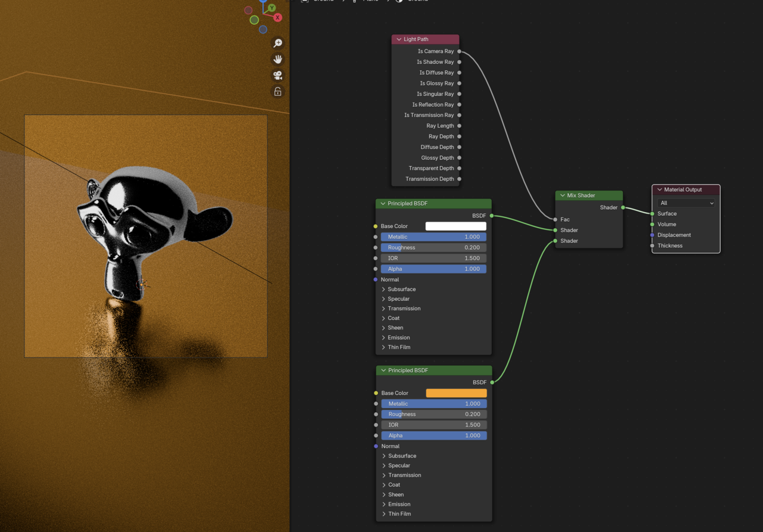Click the Ray Depth output socket
The image size is (763, 532).
click(459, 136)
